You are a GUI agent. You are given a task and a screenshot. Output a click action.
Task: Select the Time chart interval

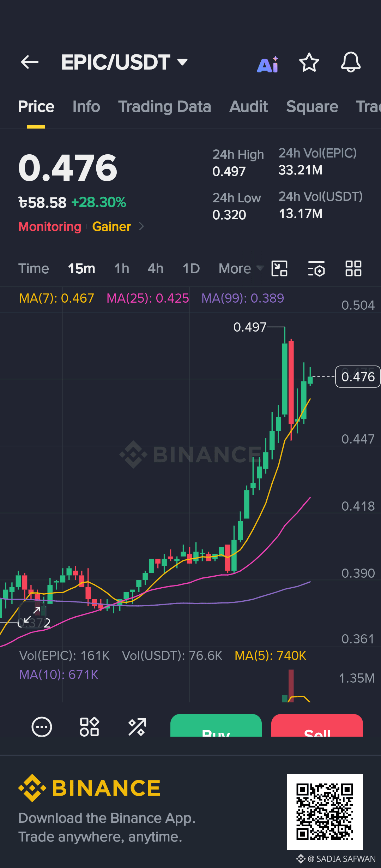[x=34, y=269]
